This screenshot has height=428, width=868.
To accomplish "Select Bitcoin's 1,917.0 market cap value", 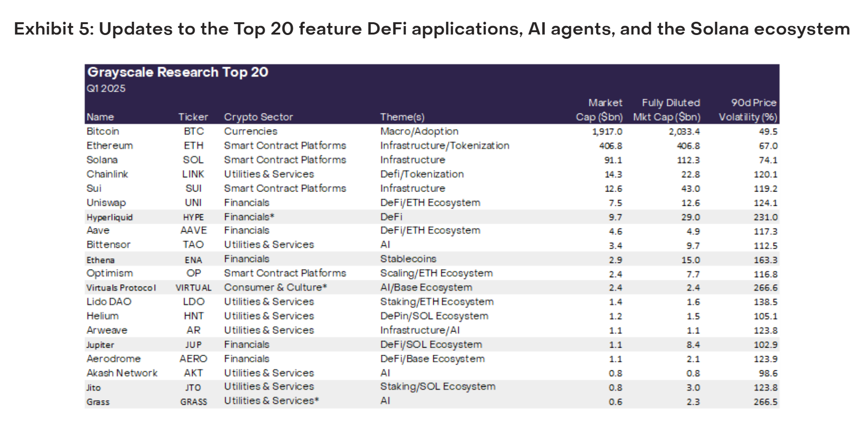I will [607, 132].
